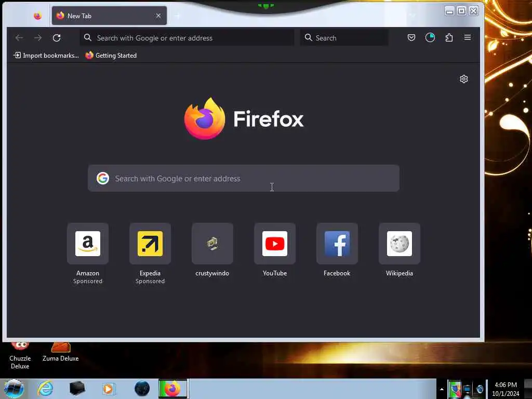The width and height of the screenshot is (532, 399).
Task: Click the tray flag icon
Action: click(455, 389)
